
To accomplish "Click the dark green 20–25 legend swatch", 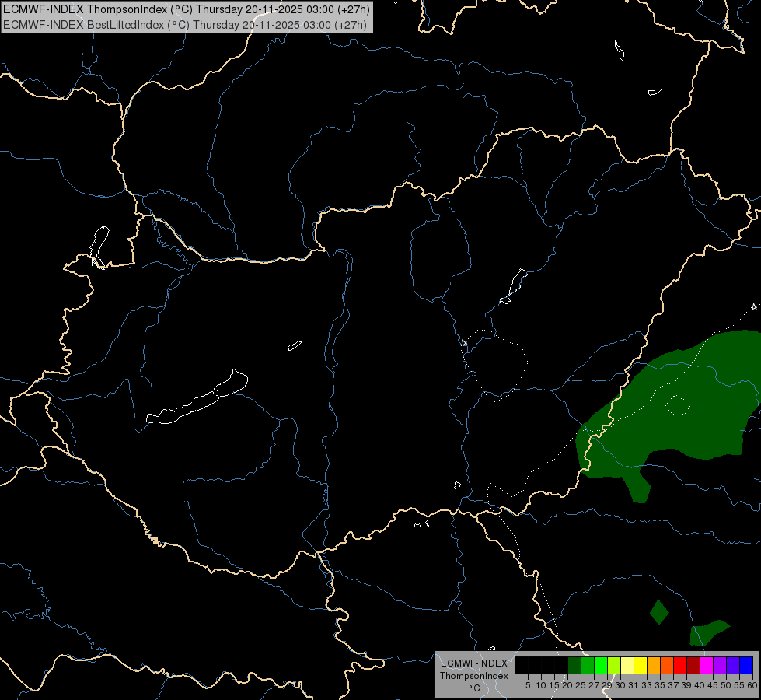I will tap(574, 665).
